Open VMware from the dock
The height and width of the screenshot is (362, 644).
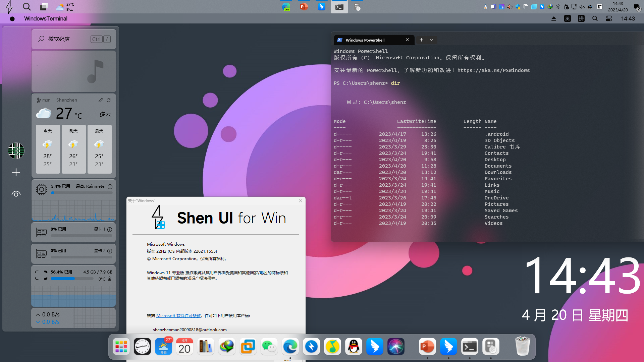click(x=248, y=347)
